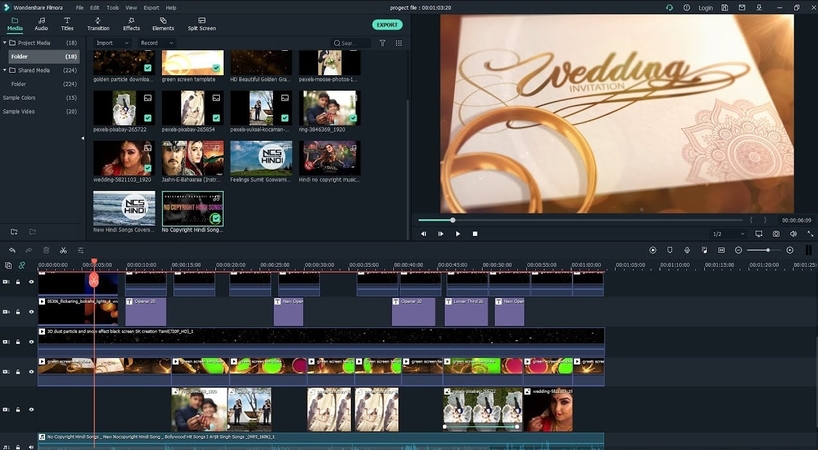Click the Play button in preview

click(x=458, y=234)
